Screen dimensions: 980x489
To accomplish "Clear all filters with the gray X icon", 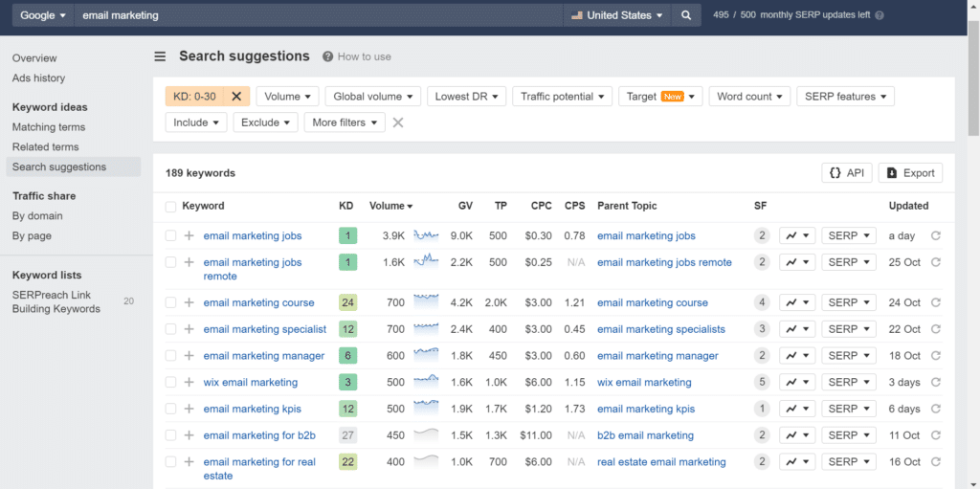I will click(398, 122).
